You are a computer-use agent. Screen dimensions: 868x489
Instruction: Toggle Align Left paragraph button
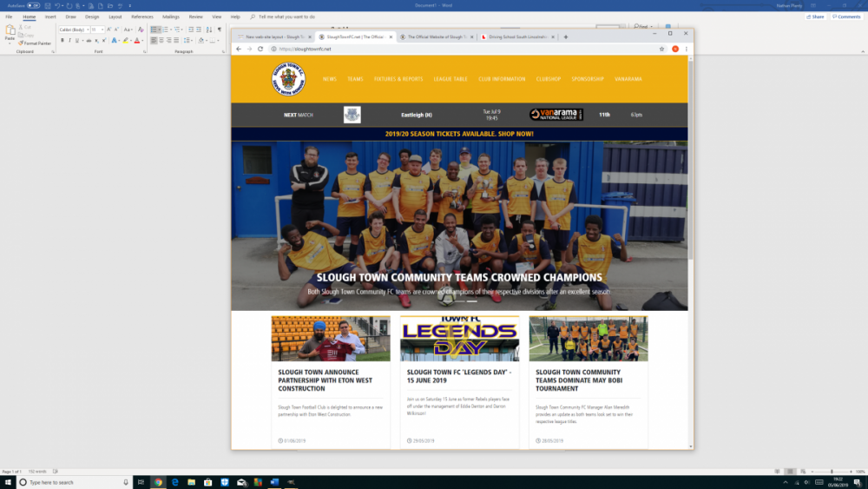click(154, 41)
